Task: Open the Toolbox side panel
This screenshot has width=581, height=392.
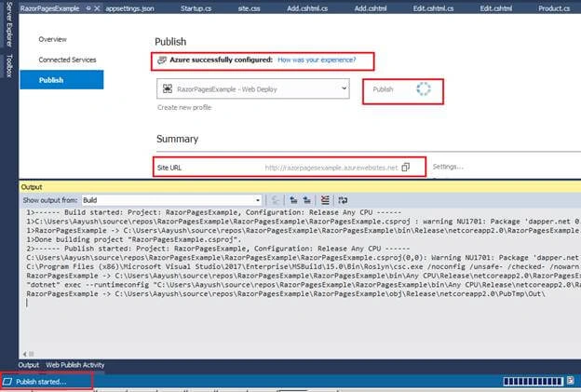Action: 9,65
